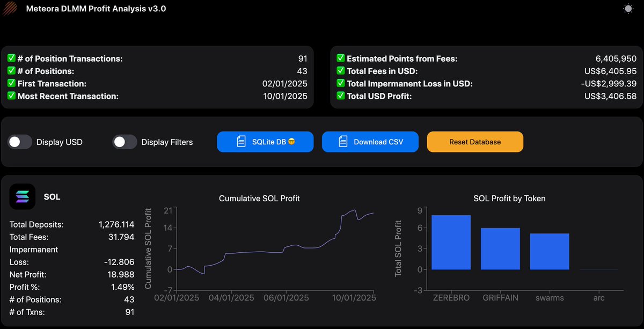Click checkmark beside Estimated Points from Fees
Screen dimensions: 644x329
point(341,59)
